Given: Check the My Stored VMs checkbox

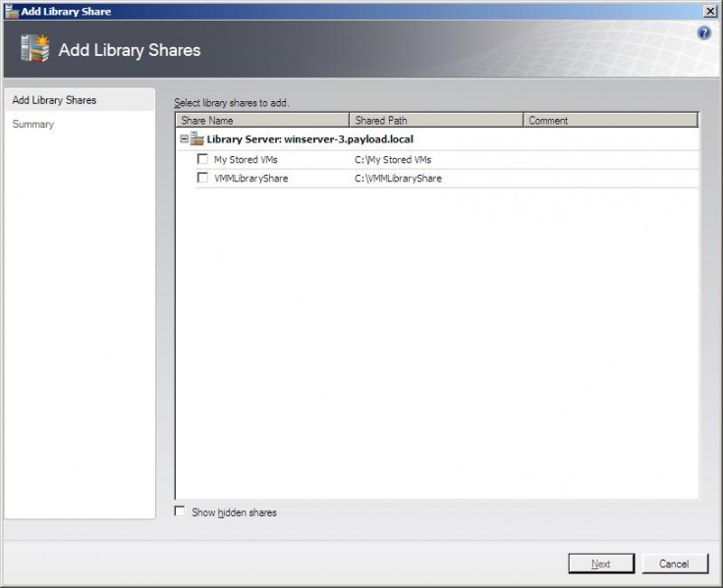Looking at the screenshot, I should click(x=202, y=159).
